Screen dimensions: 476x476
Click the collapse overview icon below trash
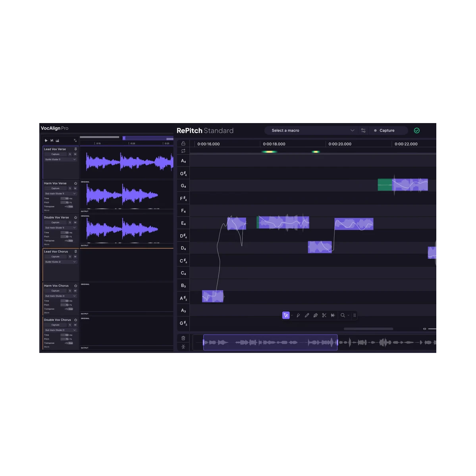[183, 347]
